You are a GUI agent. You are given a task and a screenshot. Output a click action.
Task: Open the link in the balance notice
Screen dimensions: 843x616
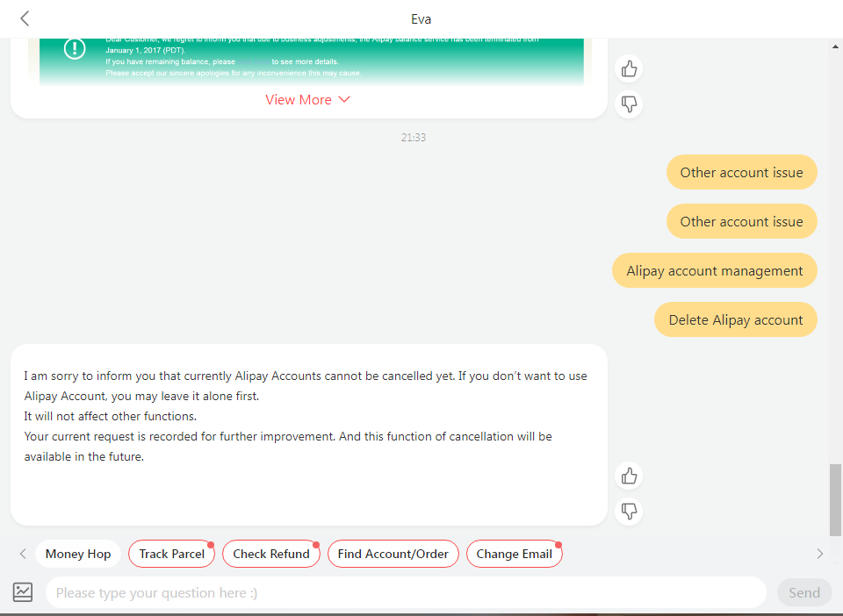253,61
